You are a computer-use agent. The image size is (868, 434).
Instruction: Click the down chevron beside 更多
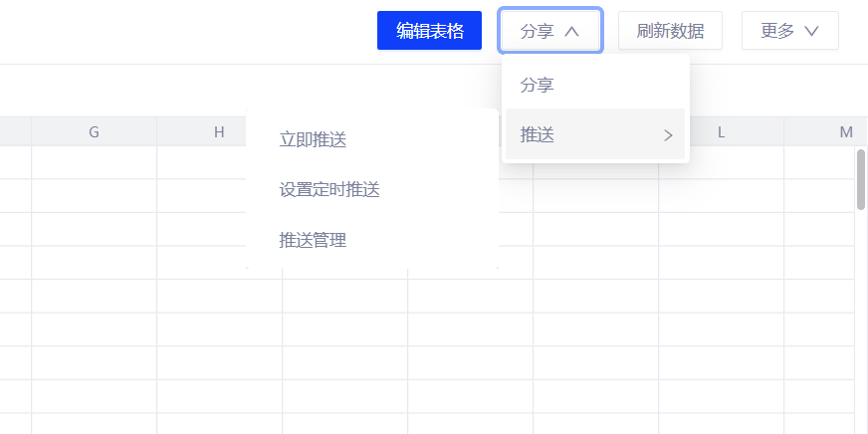[811, 31]
